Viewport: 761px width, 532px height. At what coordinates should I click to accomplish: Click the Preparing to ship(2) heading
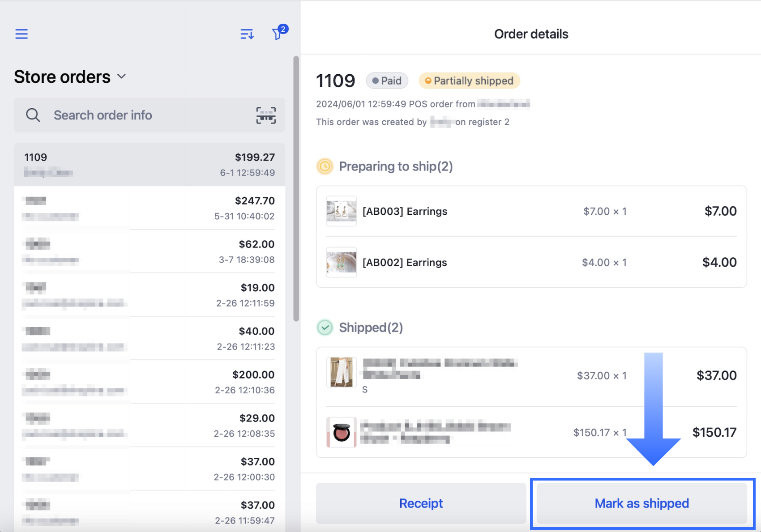coord(396,166)
